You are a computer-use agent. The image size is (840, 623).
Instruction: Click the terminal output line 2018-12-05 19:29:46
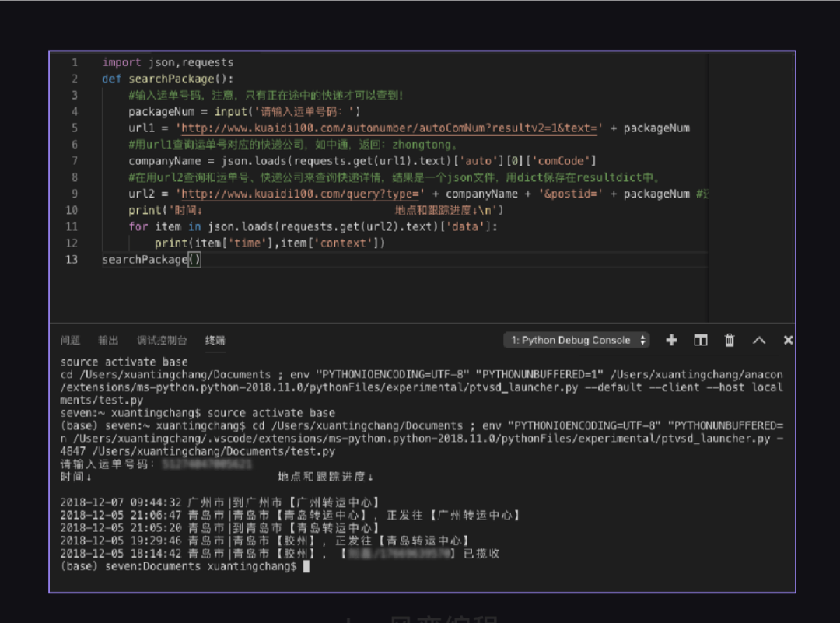[x=265, y=541]
